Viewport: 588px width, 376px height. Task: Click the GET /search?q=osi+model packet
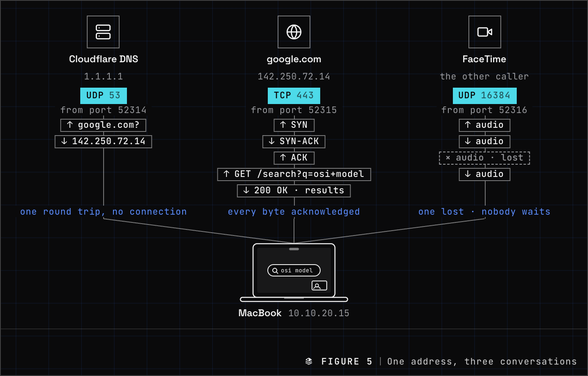point(294,174)
